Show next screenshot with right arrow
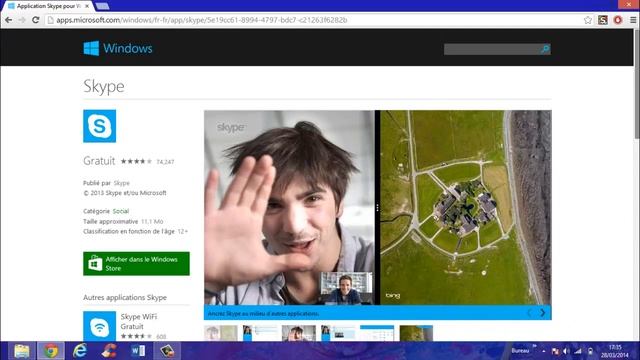 (542, 313)
